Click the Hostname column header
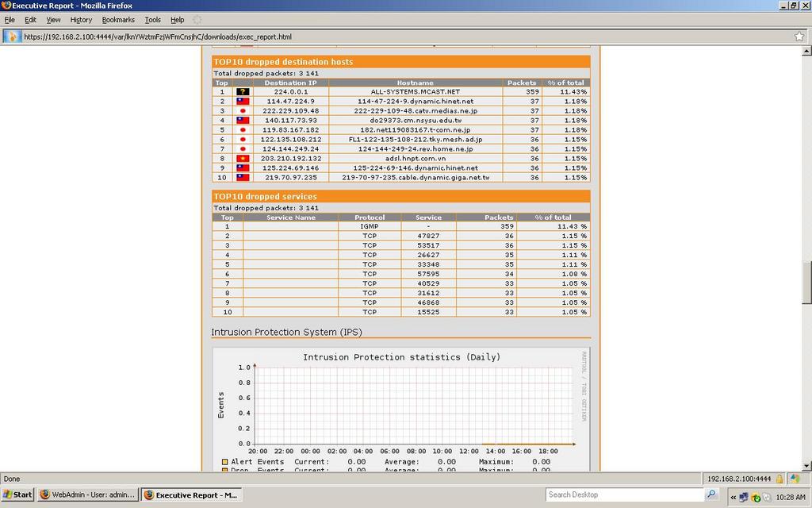The height and width of the screenshot is (508, 812). (416, 83)
